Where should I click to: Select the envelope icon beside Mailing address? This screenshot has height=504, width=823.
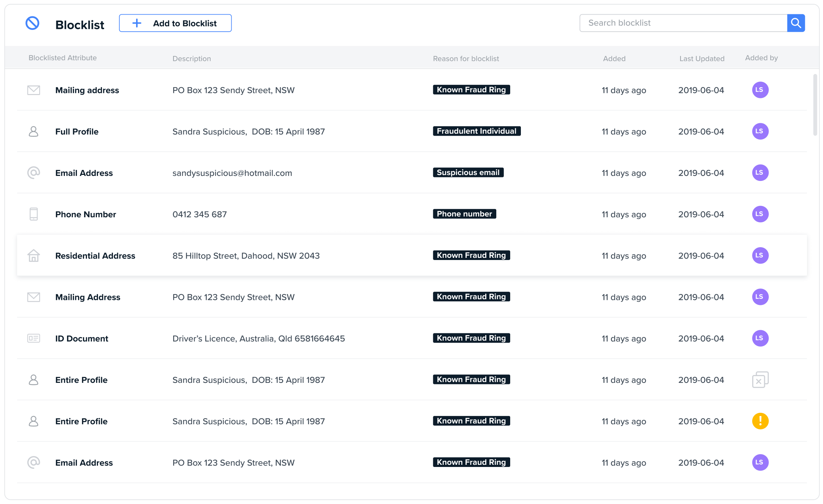(x=34, y=90)
